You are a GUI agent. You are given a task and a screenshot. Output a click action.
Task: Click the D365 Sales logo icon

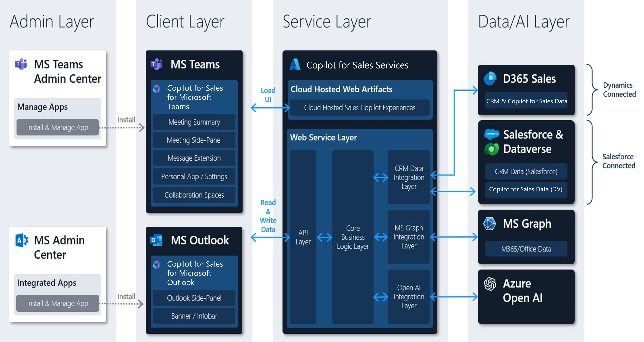click(x=490, y=78)
